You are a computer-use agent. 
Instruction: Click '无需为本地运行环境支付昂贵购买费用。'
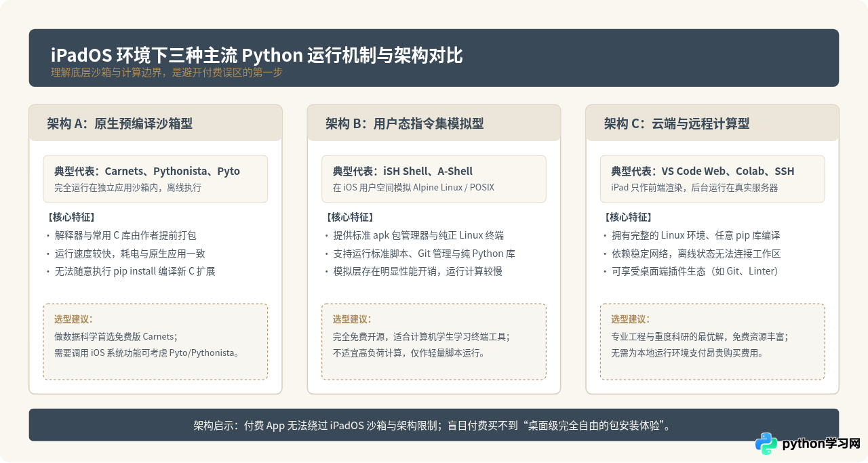point(688,353)
